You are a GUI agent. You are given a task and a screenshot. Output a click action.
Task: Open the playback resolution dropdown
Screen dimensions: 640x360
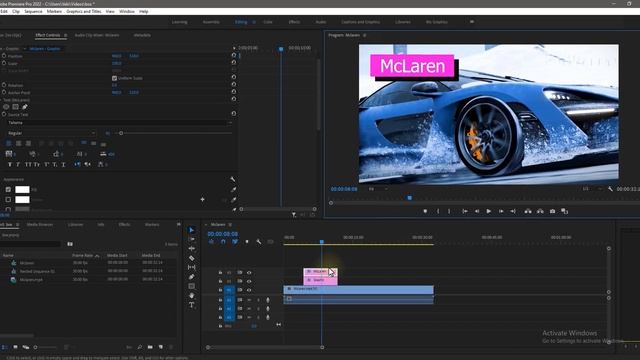pyautogui.click(x=592, y=189)
